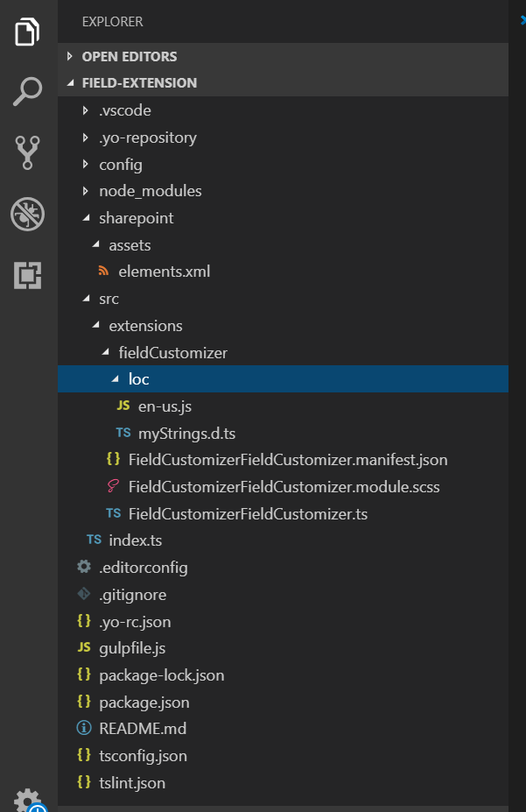Click the gear icon beside .editorconfig
This screenshot has height=812, width=526.
pos(84,567)
